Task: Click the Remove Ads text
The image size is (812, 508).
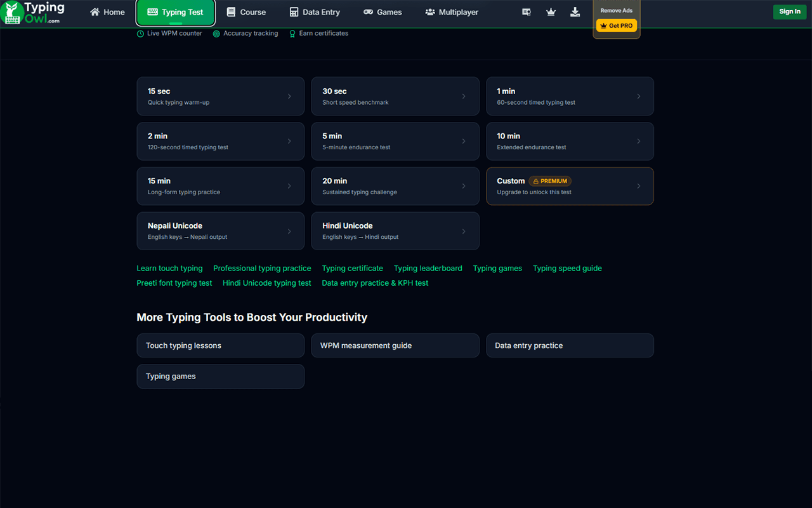Action: coord(617,11)
